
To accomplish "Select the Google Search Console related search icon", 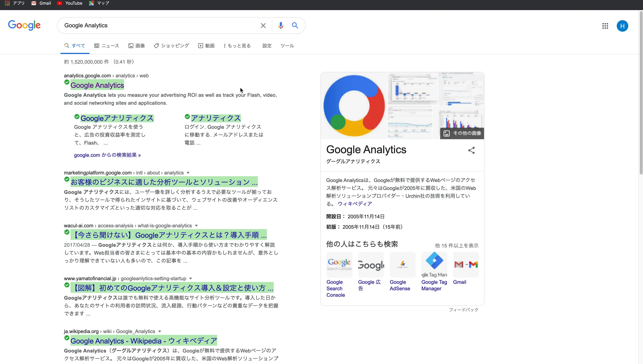I will (339, 264).
